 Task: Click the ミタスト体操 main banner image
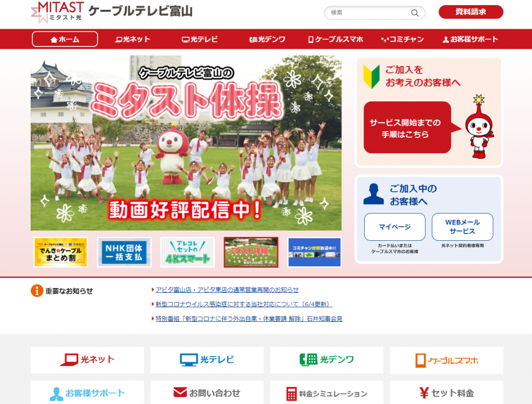click(186, 143)
